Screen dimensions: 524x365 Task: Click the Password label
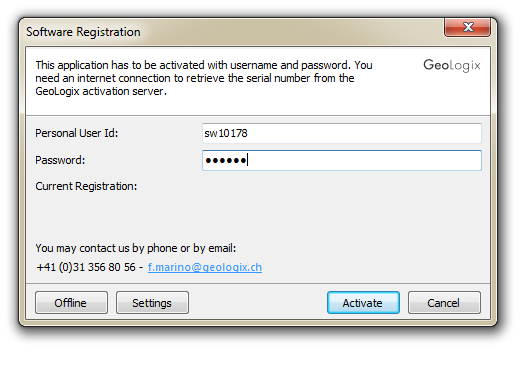(60, 160)
